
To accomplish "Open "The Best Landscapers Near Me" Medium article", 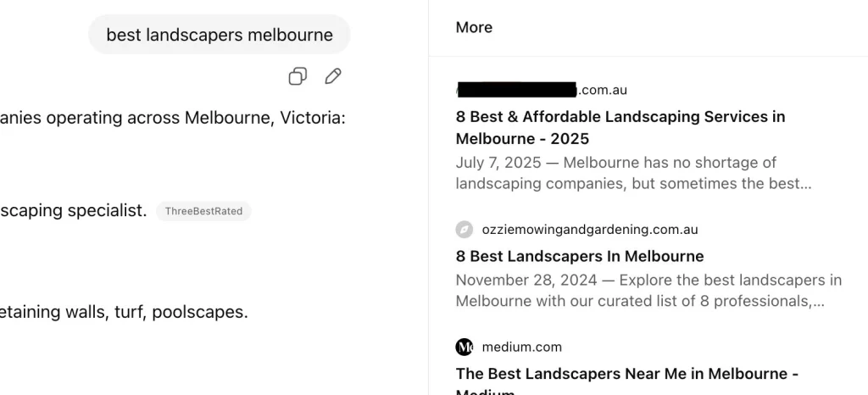I will [x=626, y=373].
